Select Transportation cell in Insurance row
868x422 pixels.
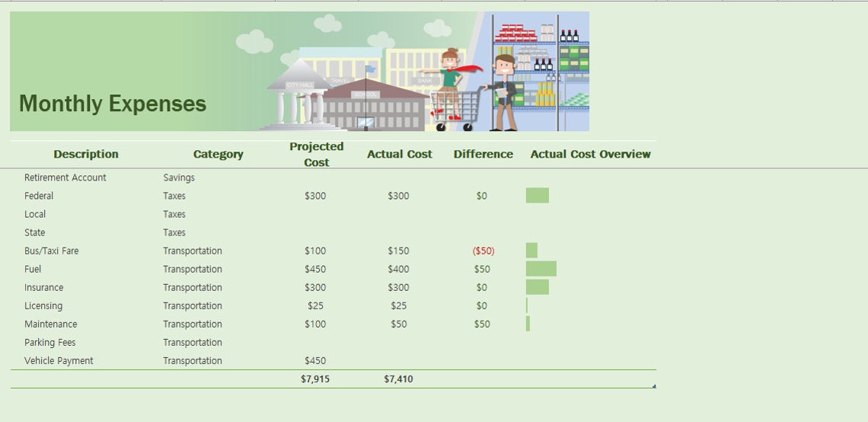point(193,287)
